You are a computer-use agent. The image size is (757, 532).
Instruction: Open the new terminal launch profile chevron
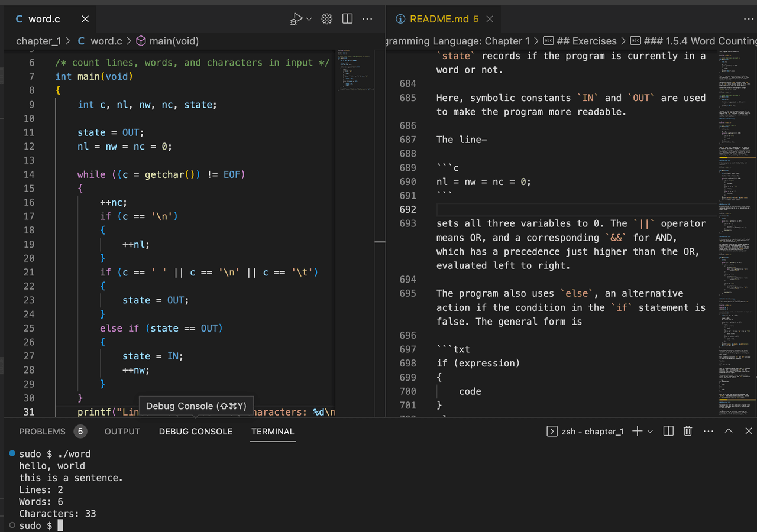pyautogui.click(x=650, y=432)
